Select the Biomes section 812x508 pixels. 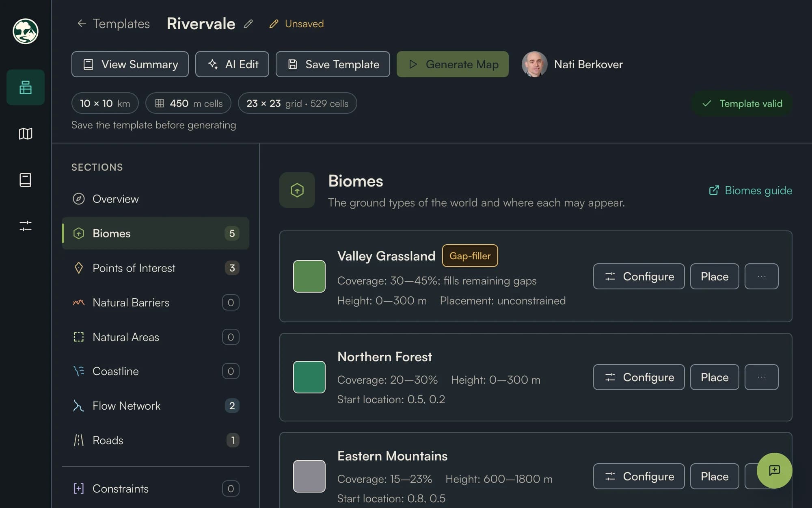155,233
